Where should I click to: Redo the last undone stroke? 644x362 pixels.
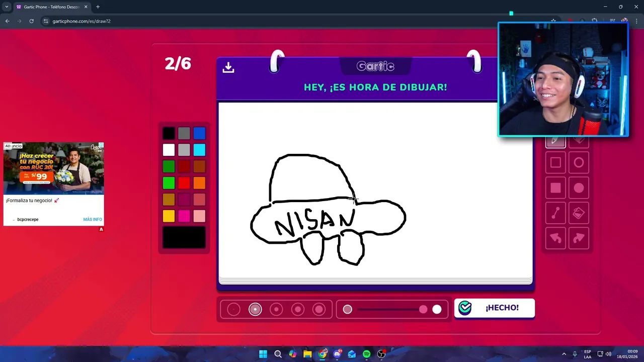579,238
